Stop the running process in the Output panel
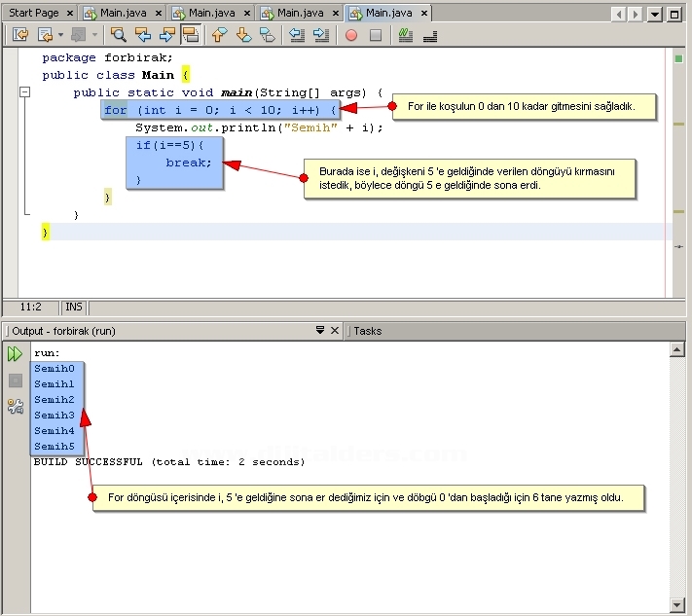The width and height of the screenshot is (692, 616). [16, 380]
